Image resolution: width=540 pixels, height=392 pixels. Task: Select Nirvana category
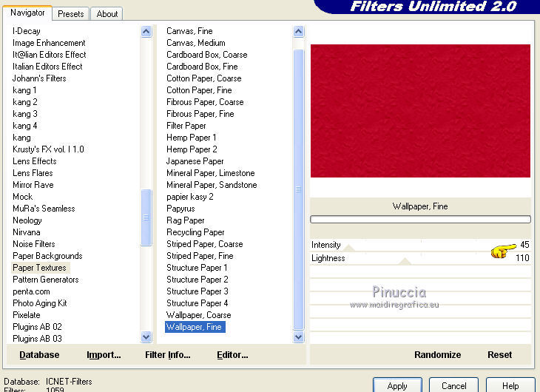click(27, 232)
